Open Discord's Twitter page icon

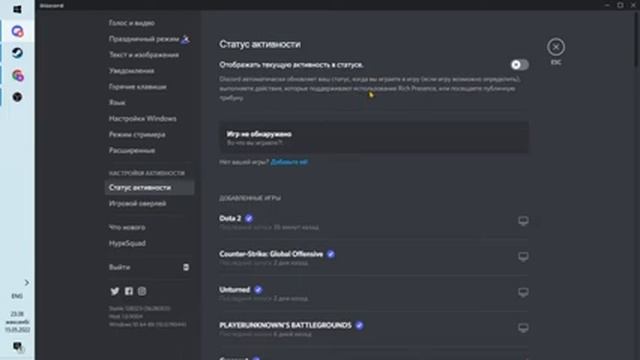click(115, 291)
